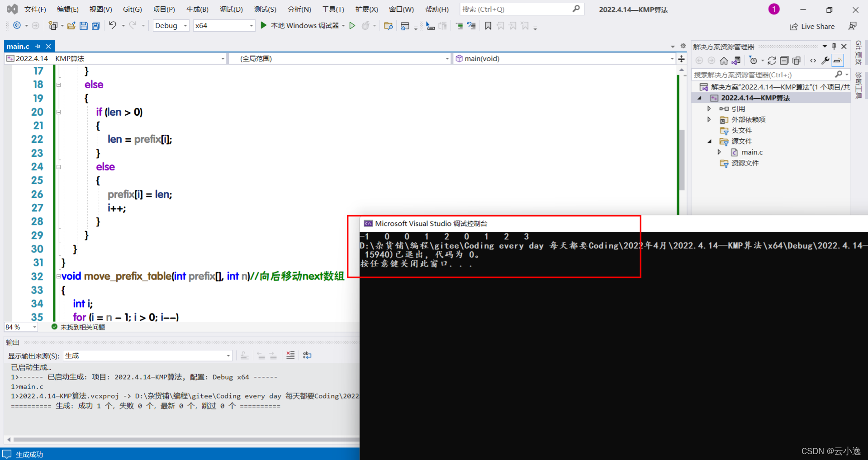The height and width of the screenshot is (460, 868).
Task: Click the new project icon in toolbar
Action: (53, 26)
